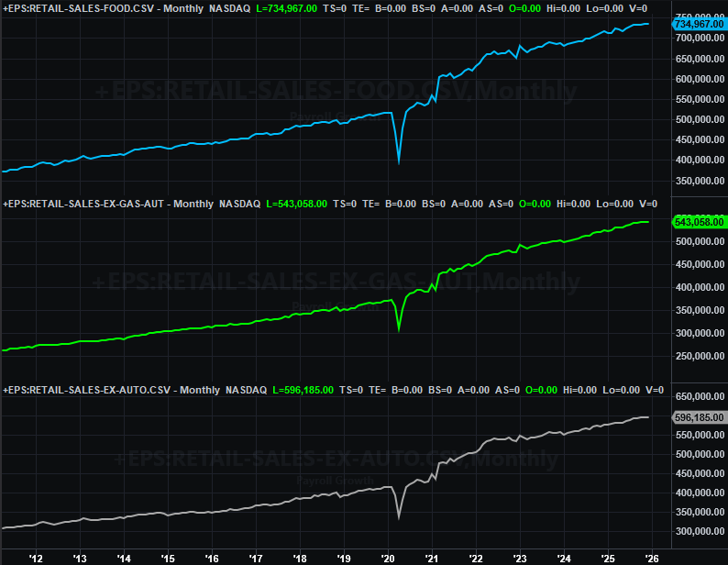
Task: Click the '23 label on the date axis
Action: (x=519, y=557)
